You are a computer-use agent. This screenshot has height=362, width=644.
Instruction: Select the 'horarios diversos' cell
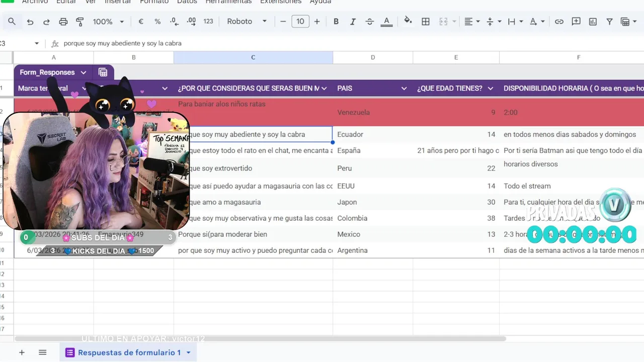tap(572, 168)
